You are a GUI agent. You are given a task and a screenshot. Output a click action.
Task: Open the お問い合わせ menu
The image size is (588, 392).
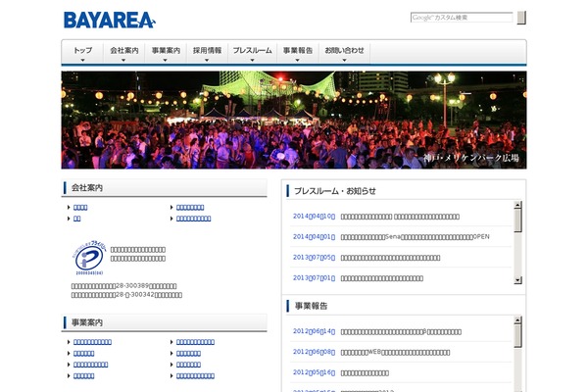344,53
